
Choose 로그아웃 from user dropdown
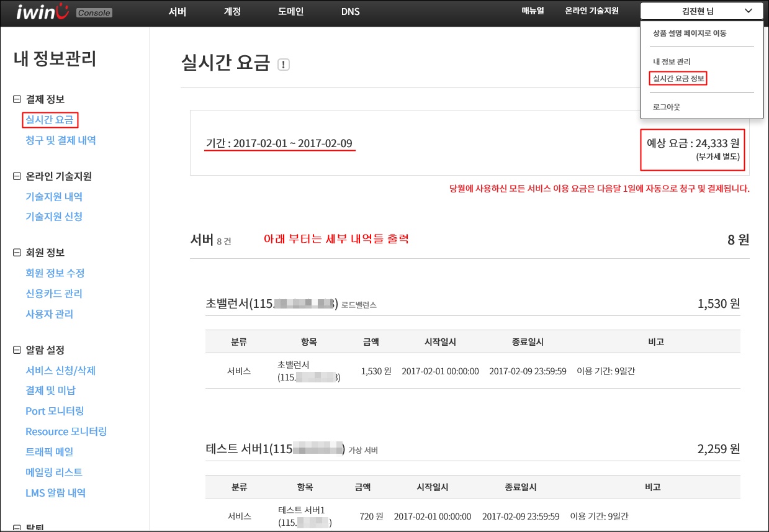pyautogui.click(x=667, y=107)
